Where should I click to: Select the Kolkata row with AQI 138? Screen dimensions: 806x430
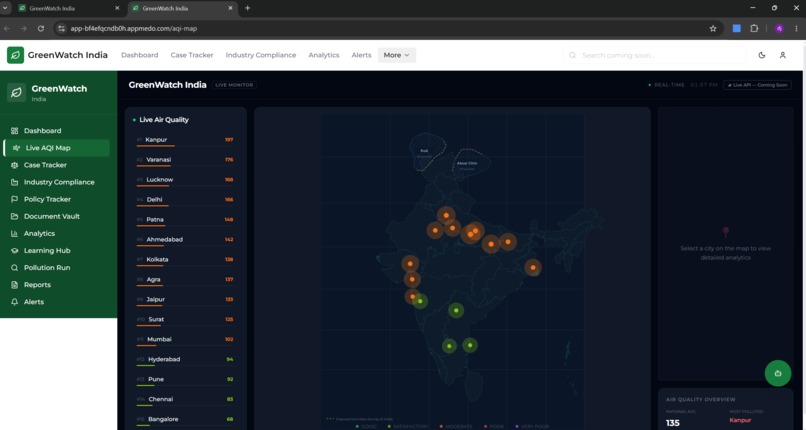[185, 260]
